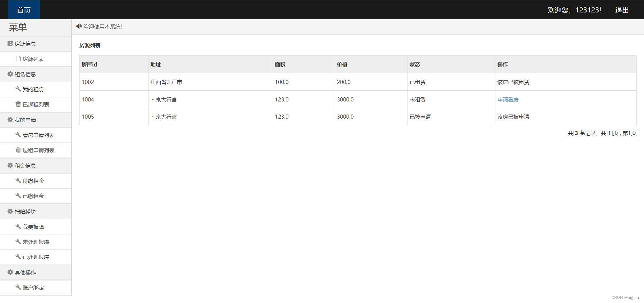
Task: Open the 已缴租金 menu item
Action: tap(36, 196)
